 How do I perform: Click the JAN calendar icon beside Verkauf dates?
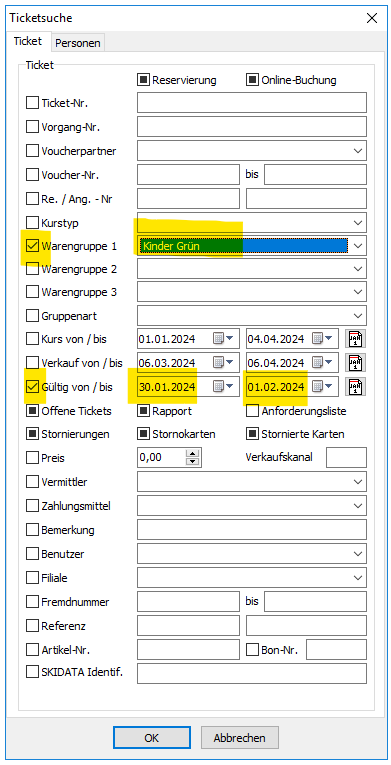coord(356,362)
